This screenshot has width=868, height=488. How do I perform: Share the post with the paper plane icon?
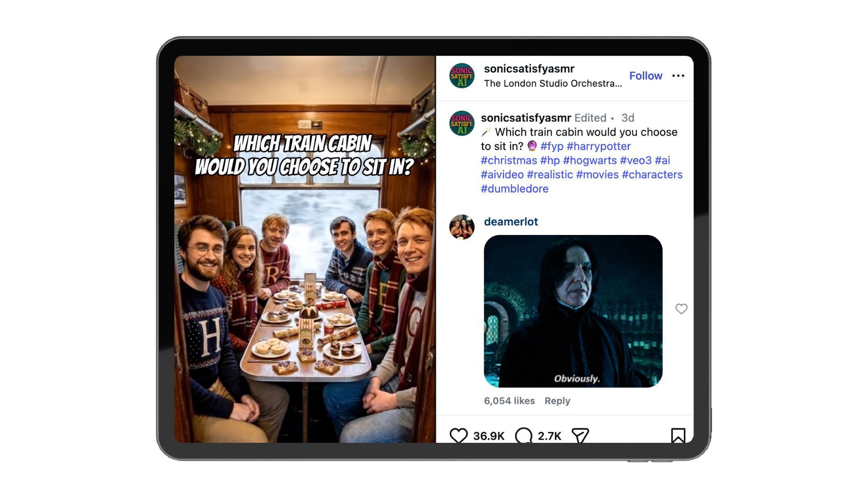click(x=580, y=435)
